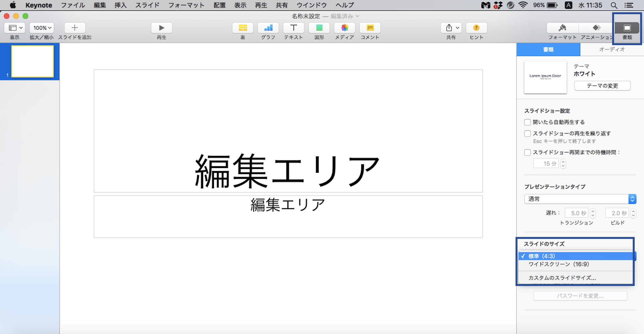Viewport: 644px width, 334px height.
Task: Open the メディア media browser icon
Action: (345, 28)
